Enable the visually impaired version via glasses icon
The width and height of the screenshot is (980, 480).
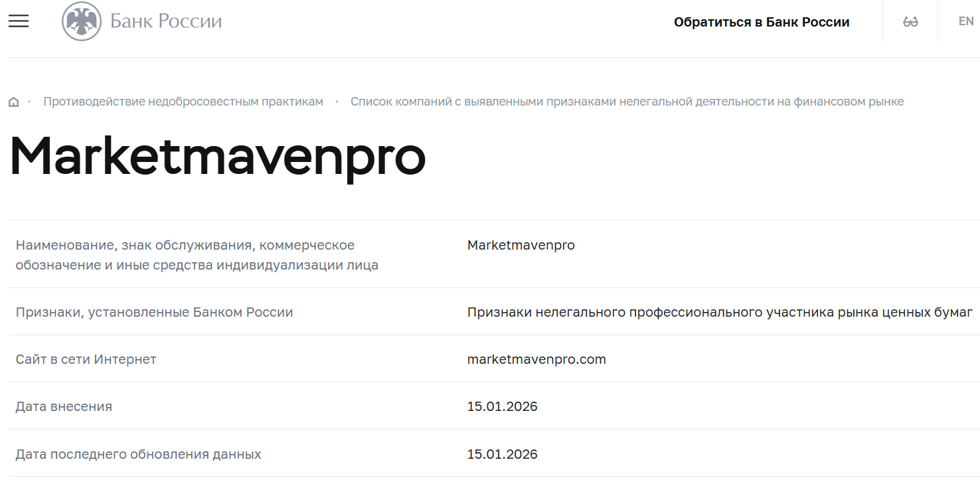[x=909, y=21]
